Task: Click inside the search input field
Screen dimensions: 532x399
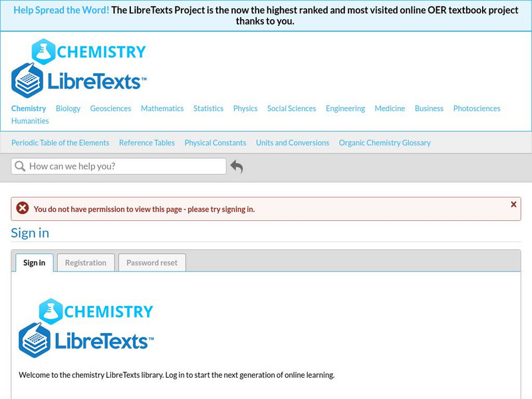Action: click(x=120, y=166)
